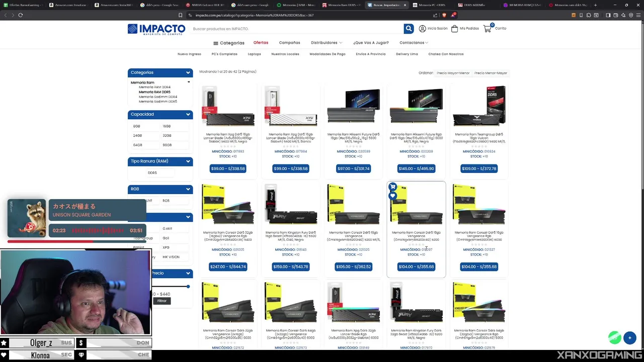This screenshot has width=644, height=362.
Task: Collapse the Capacidad filter panel
Action: (x=188, y=114)
